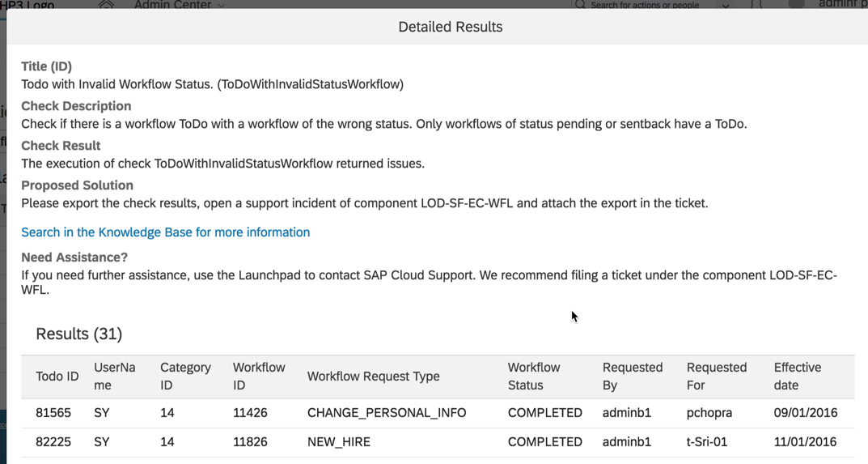Click adminb1 in the NEW_HIRE row
This screenshot has height=464, width=868.
click(x=627, y=442)
